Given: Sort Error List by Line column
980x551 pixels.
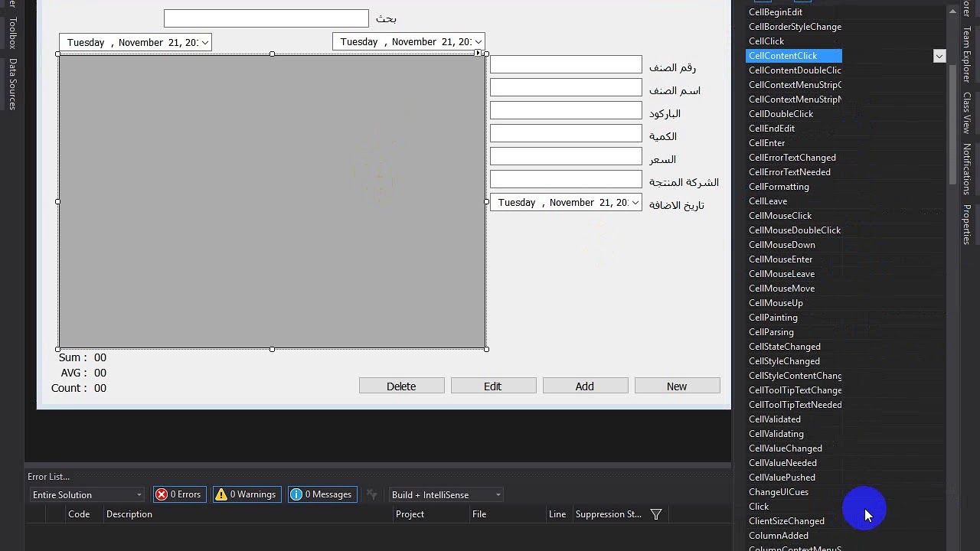Looking at the screenshot, I should coord(557,514).
